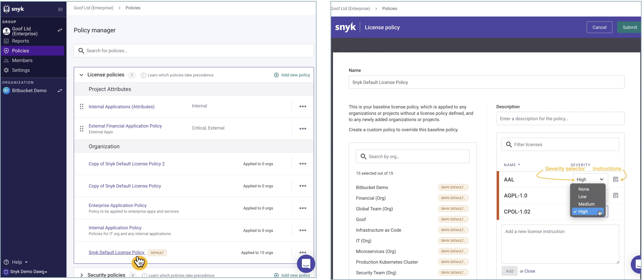Click the chat bubble icon in policy manager

pyautogui.click(x=306, y=263)
